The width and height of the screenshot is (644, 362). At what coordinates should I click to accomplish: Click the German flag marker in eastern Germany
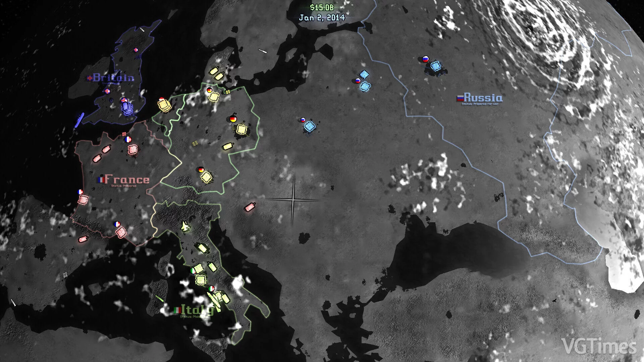233,119
